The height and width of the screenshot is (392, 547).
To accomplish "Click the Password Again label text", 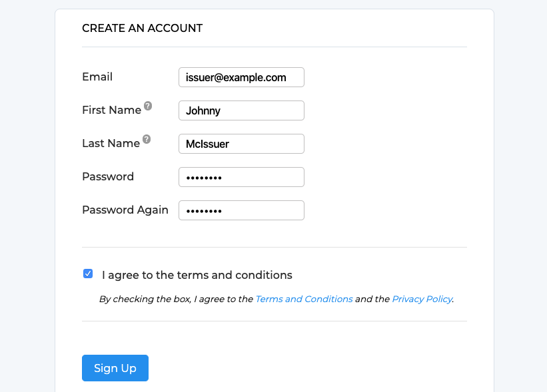I will click(x=125, y=210).
